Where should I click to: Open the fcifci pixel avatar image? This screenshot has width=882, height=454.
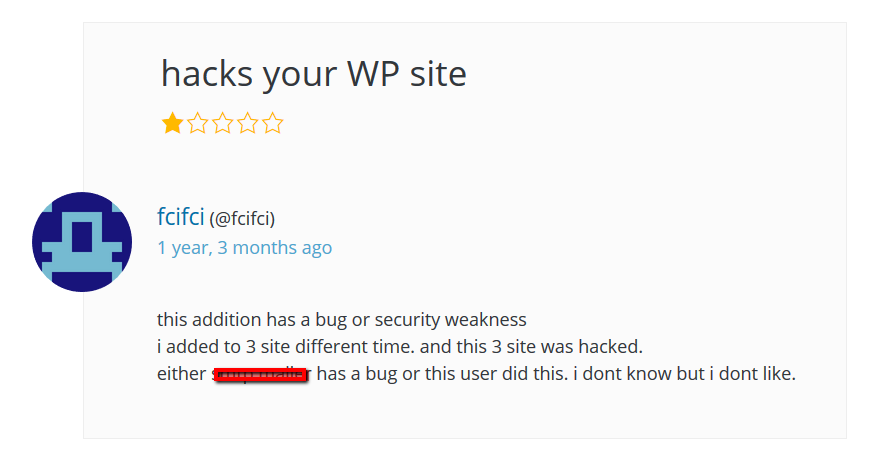(82, 242)
